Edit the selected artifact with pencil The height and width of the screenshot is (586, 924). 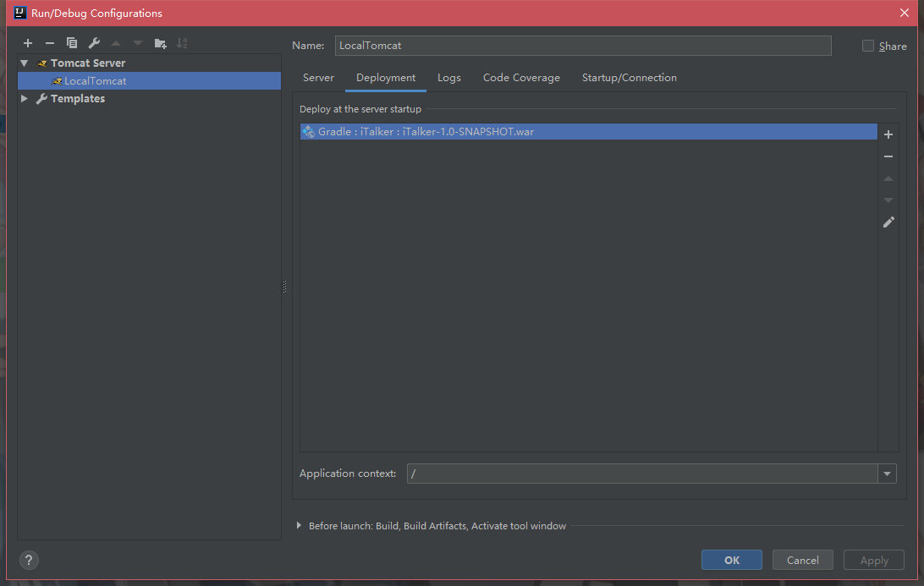[888, 222]
